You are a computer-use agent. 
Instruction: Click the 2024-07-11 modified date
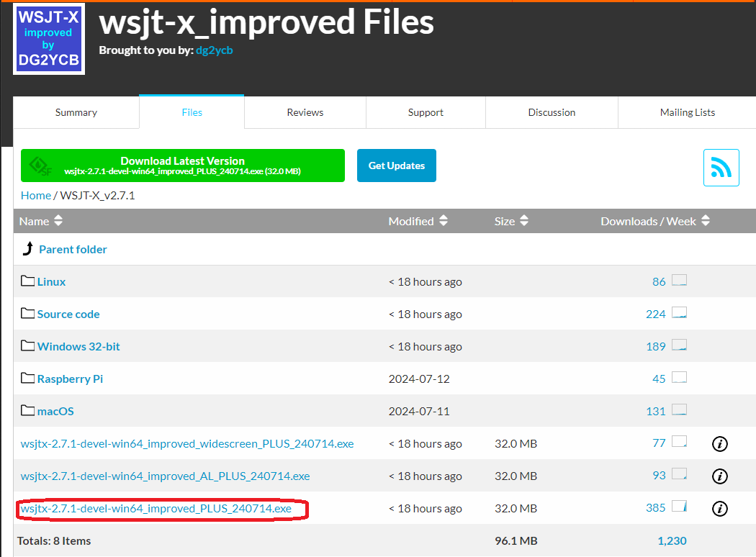419,411
